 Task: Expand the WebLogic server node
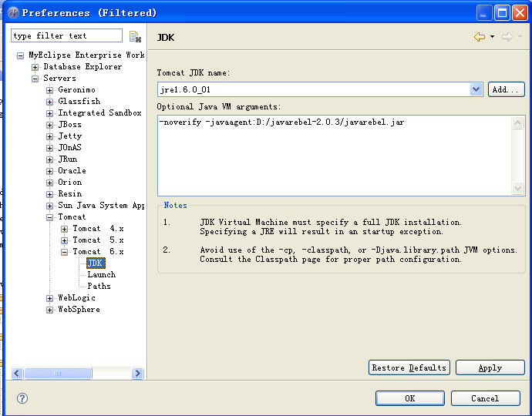click(49, 298)
